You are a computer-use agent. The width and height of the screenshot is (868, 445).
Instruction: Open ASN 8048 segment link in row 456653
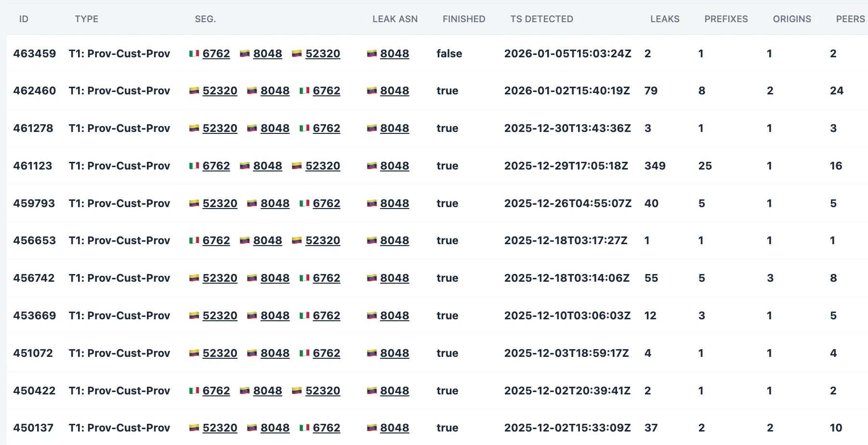click(x=268, y=241)
